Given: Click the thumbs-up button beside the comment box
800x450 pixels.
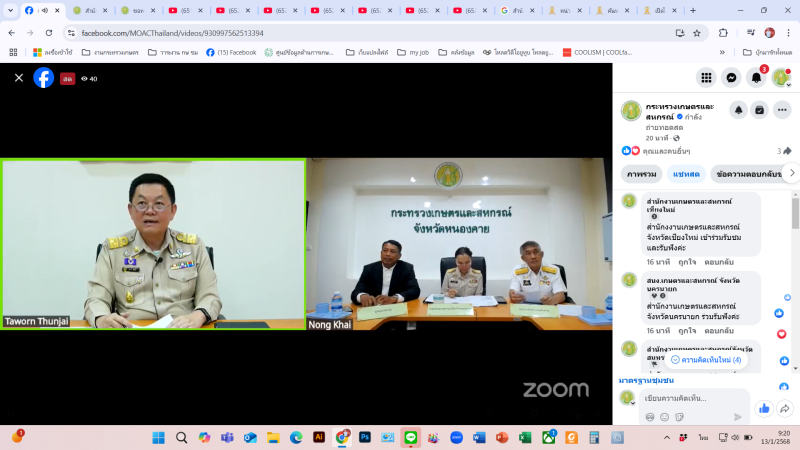Looking at the screenshot, I should 765,408.
